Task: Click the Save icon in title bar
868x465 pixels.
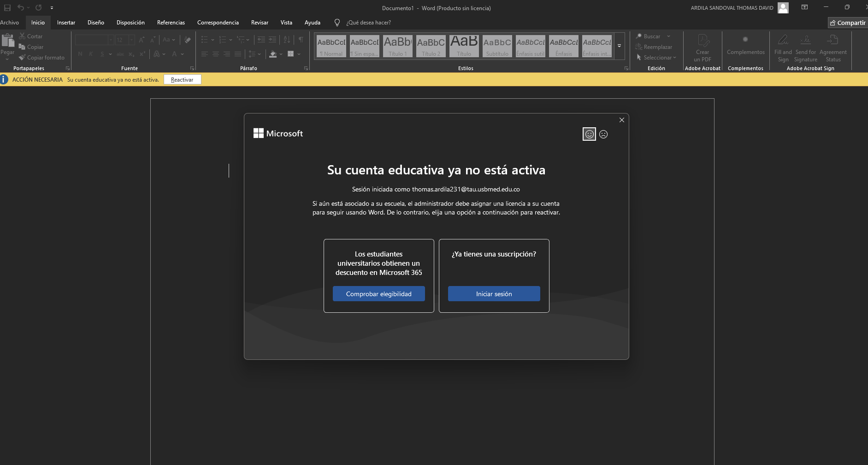Action: pyautogui.click(x=7, y=8)
